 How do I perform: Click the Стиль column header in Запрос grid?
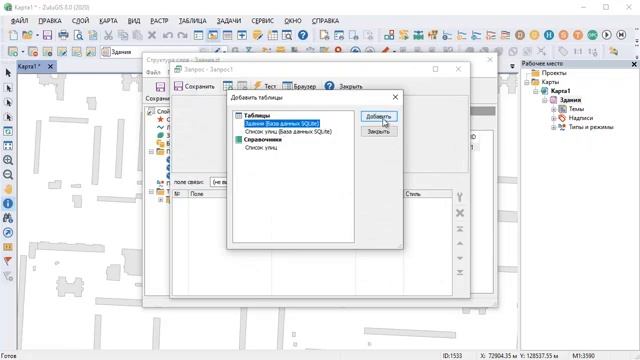[428, 194]
